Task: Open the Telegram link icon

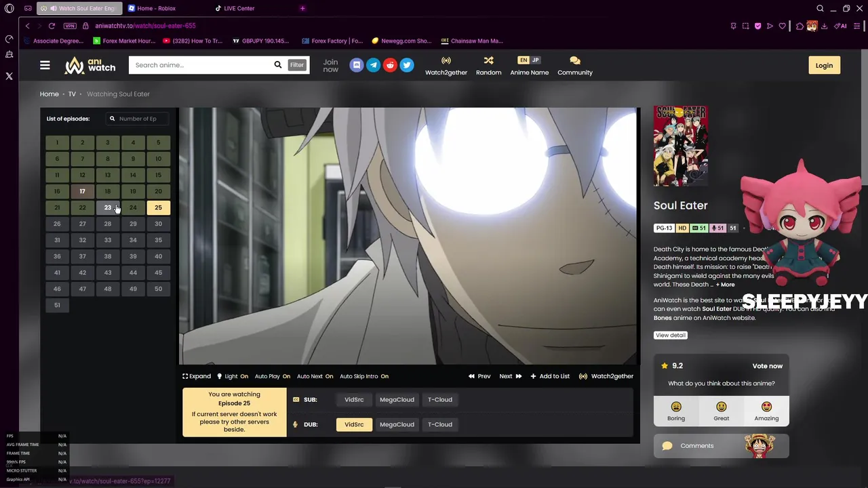Action: point(373,65)
